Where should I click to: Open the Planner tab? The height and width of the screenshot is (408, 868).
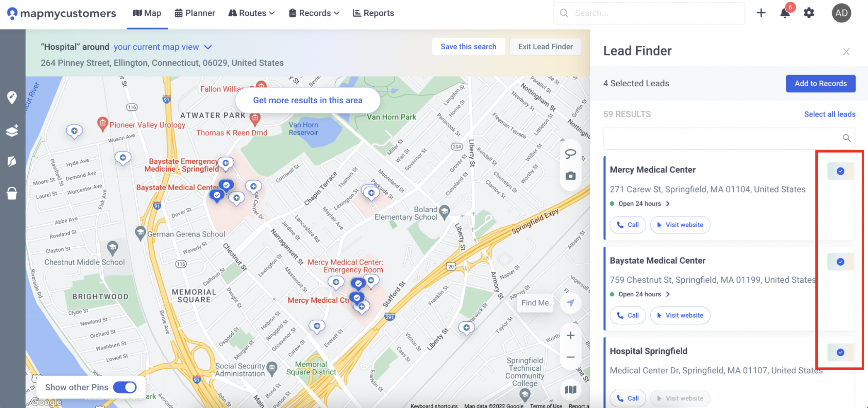click(x=195, y=13)
